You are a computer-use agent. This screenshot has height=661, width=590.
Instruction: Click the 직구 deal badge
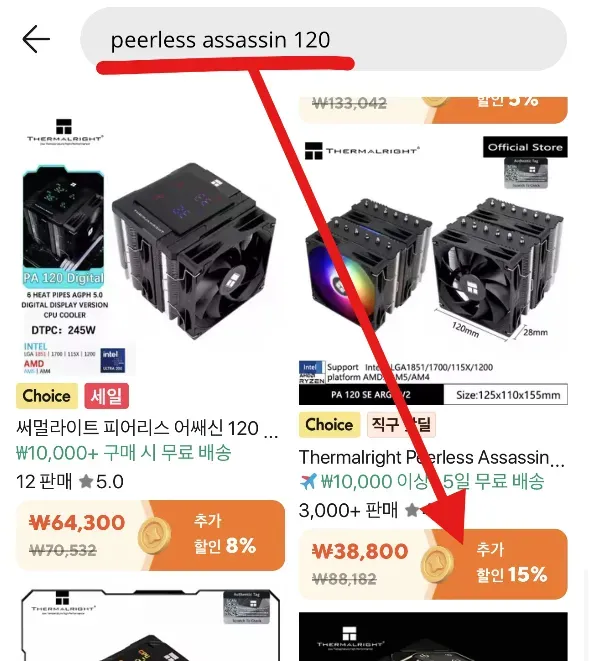point(401,425)
